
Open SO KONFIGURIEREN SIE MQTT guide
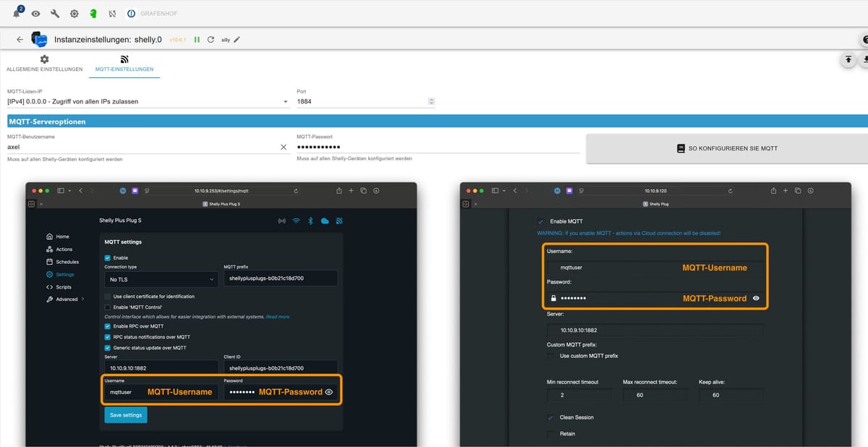click(x=727, y=148)
